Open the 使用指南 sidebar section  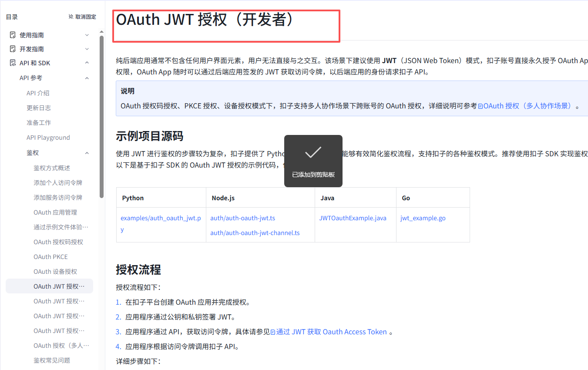tap(32, 35)
